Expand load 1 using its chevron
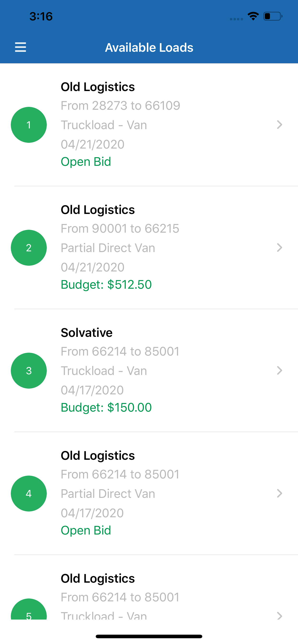 click(x=280, y=125)
